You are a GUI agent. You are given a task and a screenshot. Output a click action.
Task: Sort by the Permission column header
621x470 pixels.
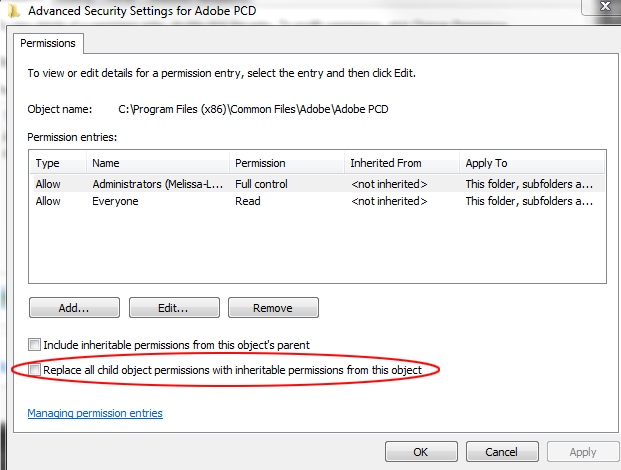tap(287, 163)
